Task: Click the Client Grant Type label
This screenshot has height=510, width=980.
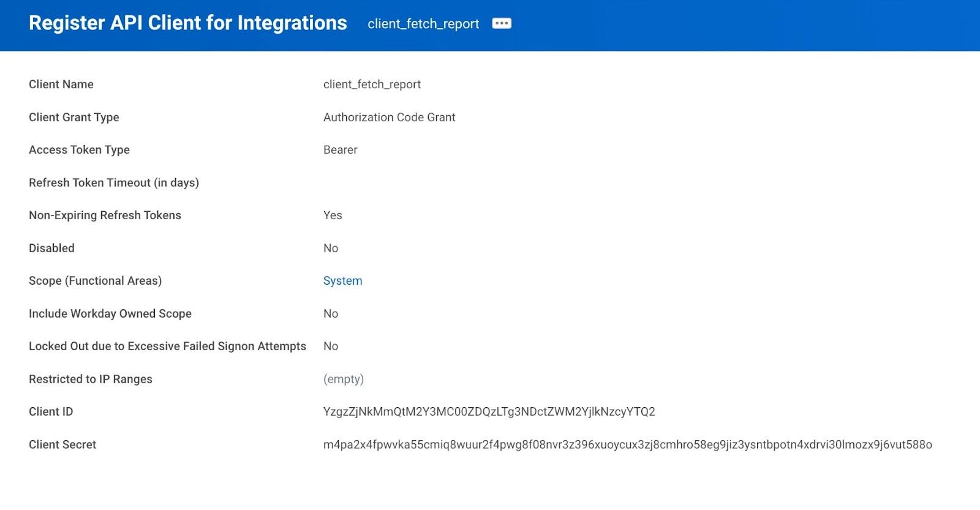Action: point(74,117)
